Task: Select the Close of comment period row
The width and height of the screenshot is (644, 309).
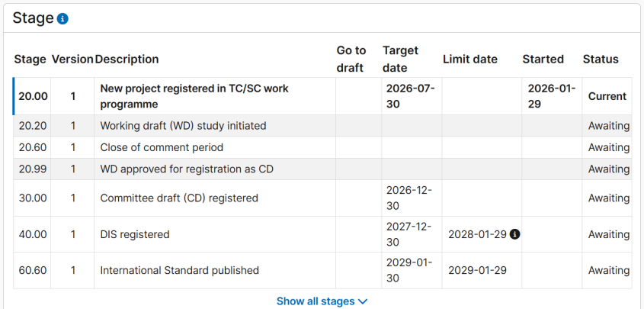Action: 162,147
